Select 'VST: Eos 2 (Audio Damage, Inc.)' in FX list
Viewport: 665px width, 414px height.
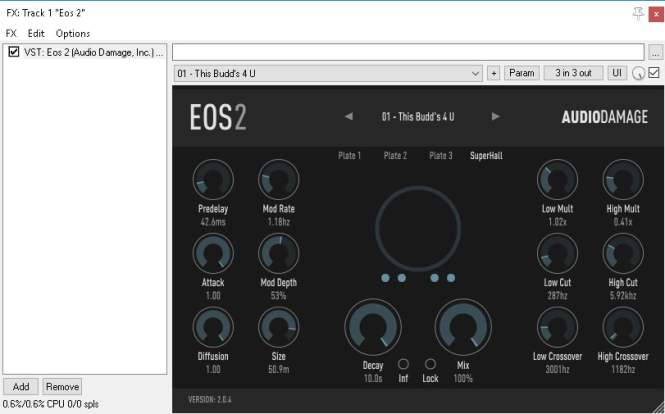coord(93,52)
